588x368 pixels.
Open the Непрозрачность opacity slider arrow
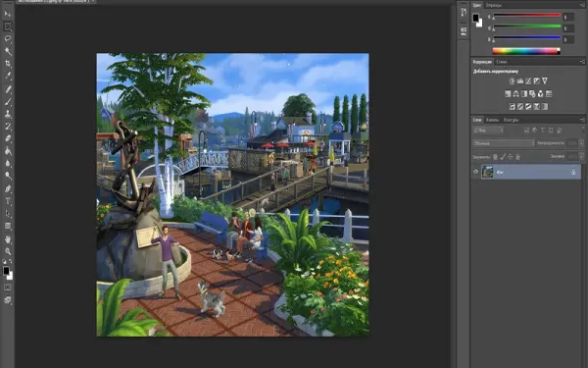coord(581,143)
